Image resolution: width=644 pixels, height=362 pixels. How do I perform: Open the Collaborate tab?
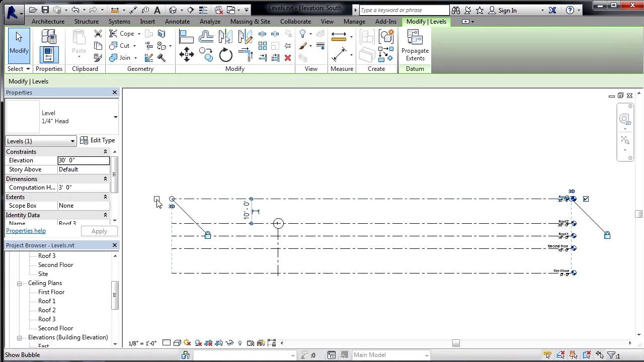tap(295, 22)
